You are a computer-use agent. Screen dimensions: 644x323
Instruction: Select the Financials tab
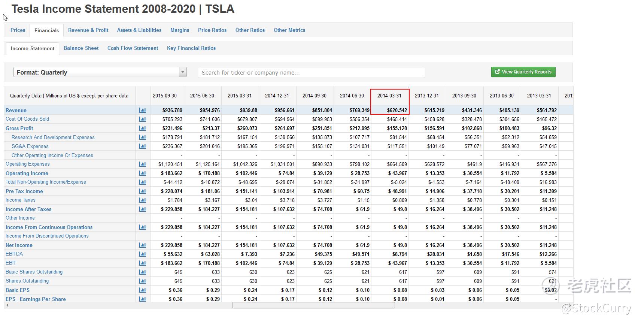click(x=46, y=30)
